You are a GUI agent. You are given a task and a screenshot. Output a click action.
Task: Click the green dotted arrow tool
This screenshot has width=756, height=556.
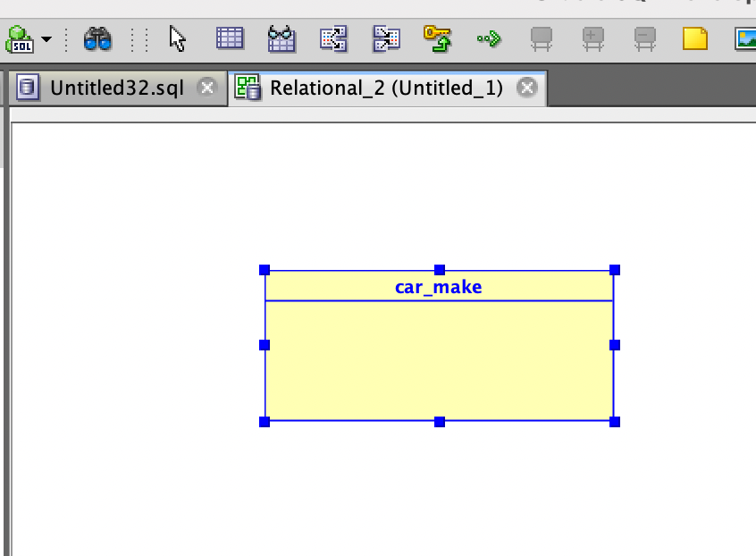coord(488,38)
